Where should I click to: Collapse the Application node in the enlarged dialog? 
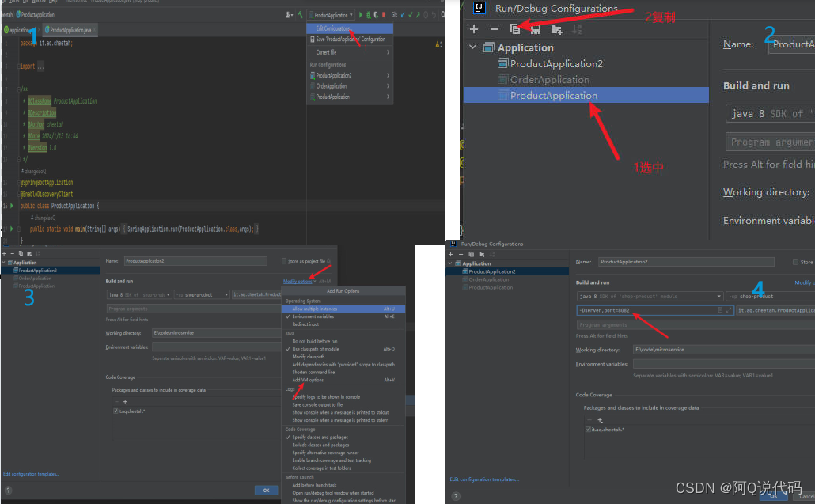472,47
